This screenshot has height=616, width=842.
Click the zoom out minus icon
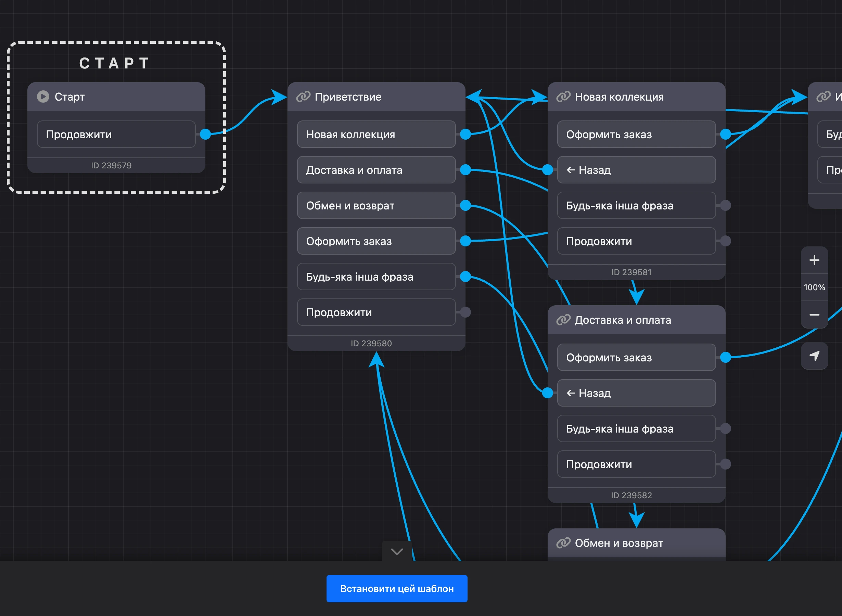(x=814, y=315)
